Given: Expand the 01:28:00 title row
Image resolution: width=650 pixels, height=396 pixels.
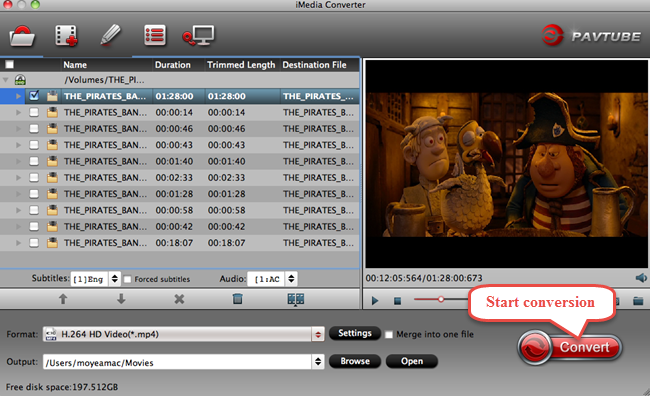Looking at the screenshot, I should click(18, 96).
